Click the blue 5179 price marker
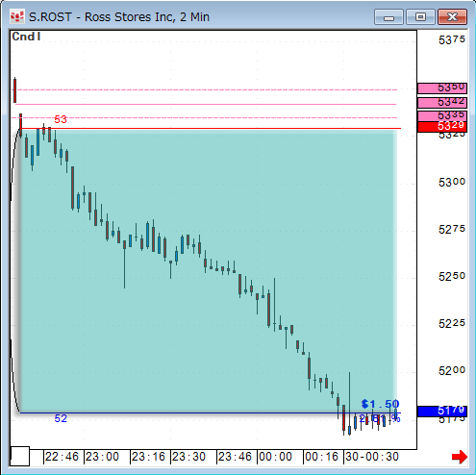 pos(442,411)
